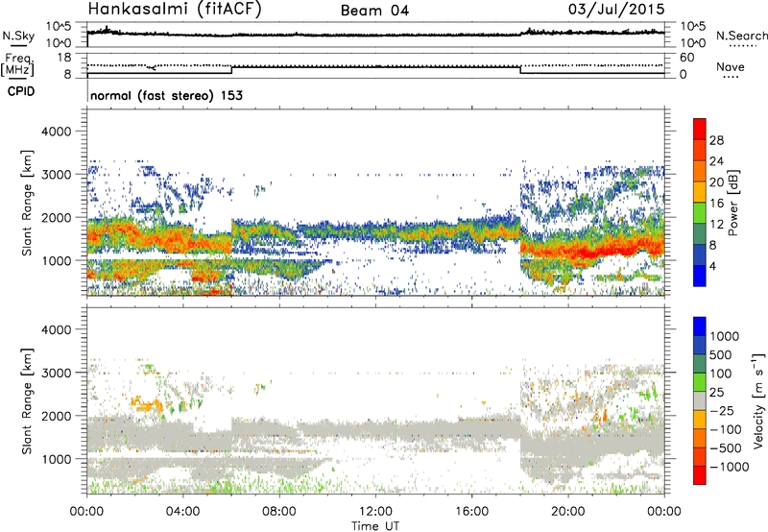Click the grey -25 to 25 velocity color segment
Image resolution: width=768 pixels, height=532 pixels.
coord(700,400)
